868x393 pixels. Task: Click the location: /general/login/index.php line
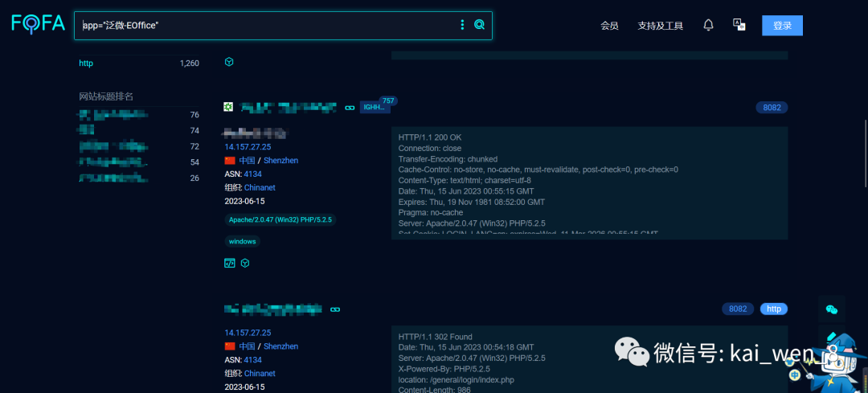(457, 379)
